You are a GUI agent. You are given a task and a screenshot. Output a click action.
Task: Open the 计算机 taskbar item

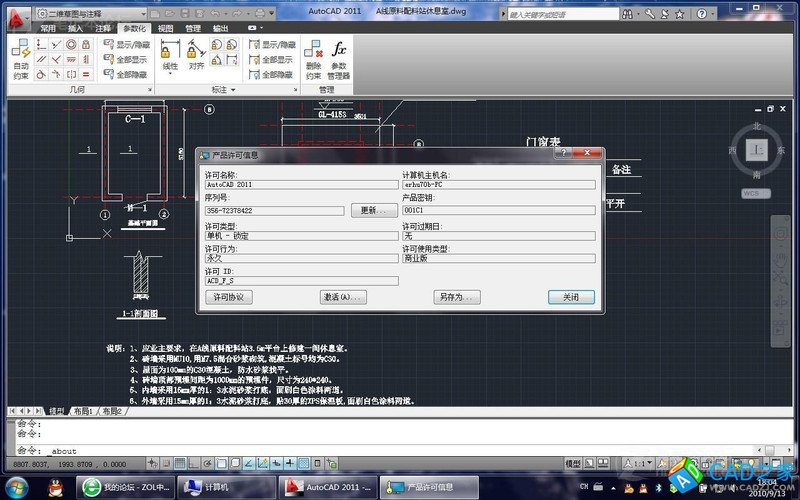click(x=227, y=487)
